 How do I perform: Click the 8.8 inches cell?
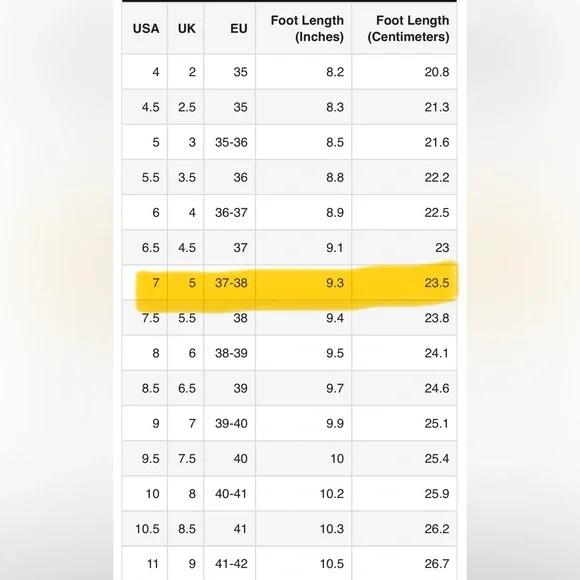[x=335, y=178]
